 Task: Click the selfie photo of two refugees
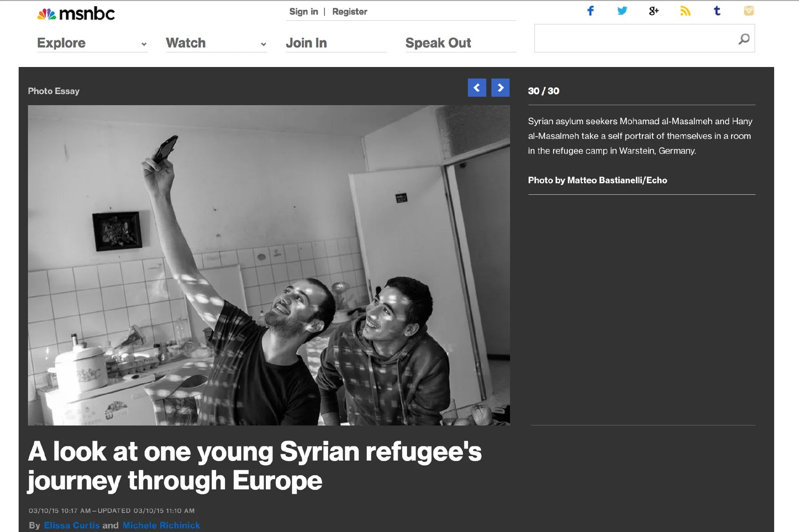click(269, 265)
